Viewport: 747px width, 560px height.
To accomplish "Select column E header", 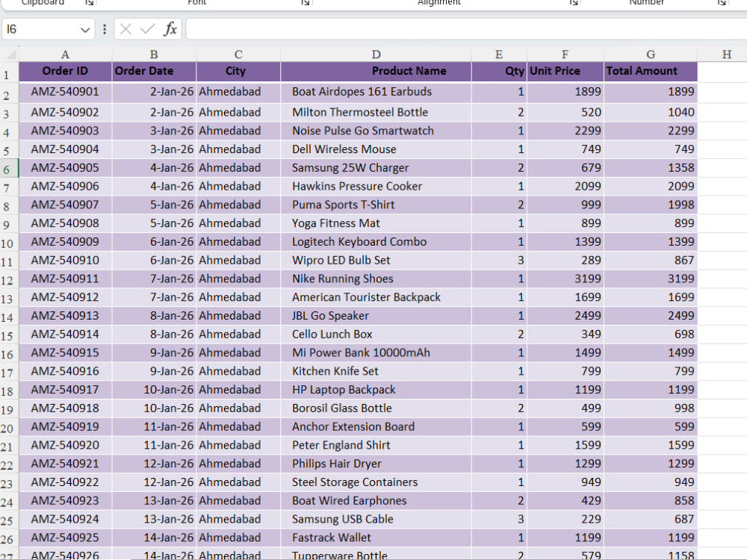I will pyautogui.click(x=499, y=55).
